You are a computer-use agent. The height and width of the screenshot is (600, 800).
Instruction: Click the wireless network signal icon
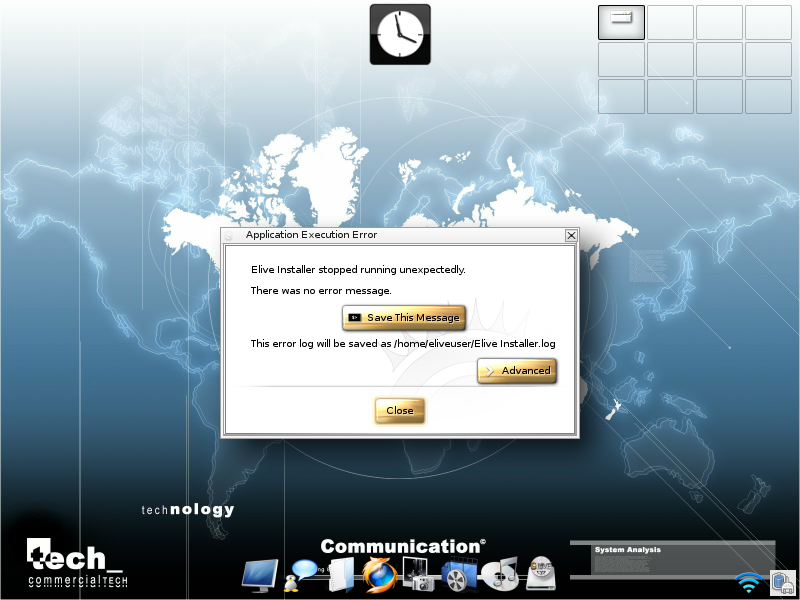(x=748, y=582)
